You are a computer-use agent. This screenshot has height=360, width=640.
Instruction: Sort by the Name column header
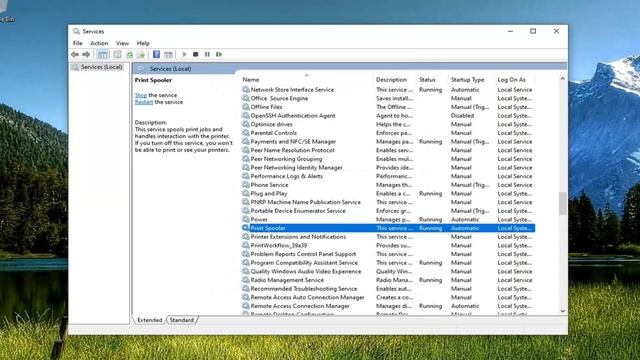(306, 80)
